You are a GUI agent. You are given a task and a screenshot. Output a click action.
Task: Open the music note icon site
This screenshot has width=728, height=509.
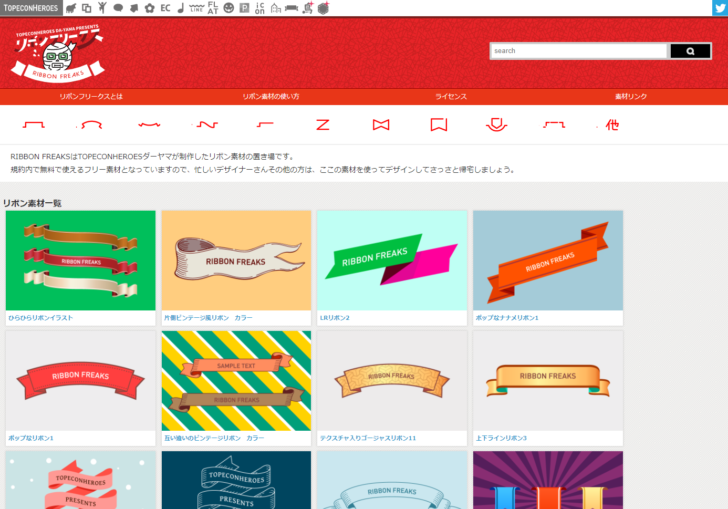coord(181,8)
